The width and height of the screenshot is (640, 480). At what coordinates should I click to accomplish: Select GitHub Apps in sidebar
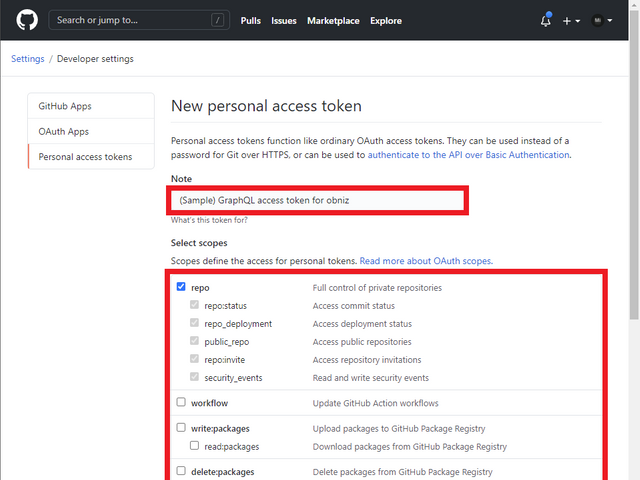91,106
